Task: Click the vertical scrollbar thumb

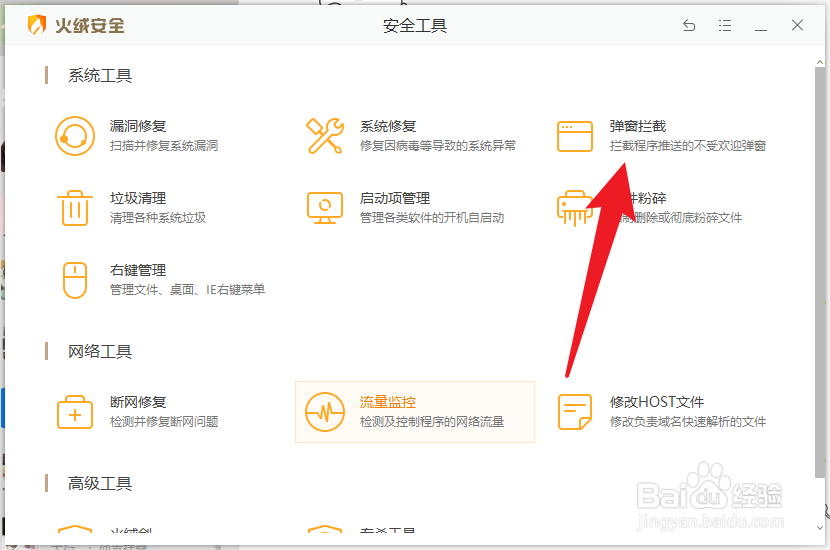Action: (819, 272)
